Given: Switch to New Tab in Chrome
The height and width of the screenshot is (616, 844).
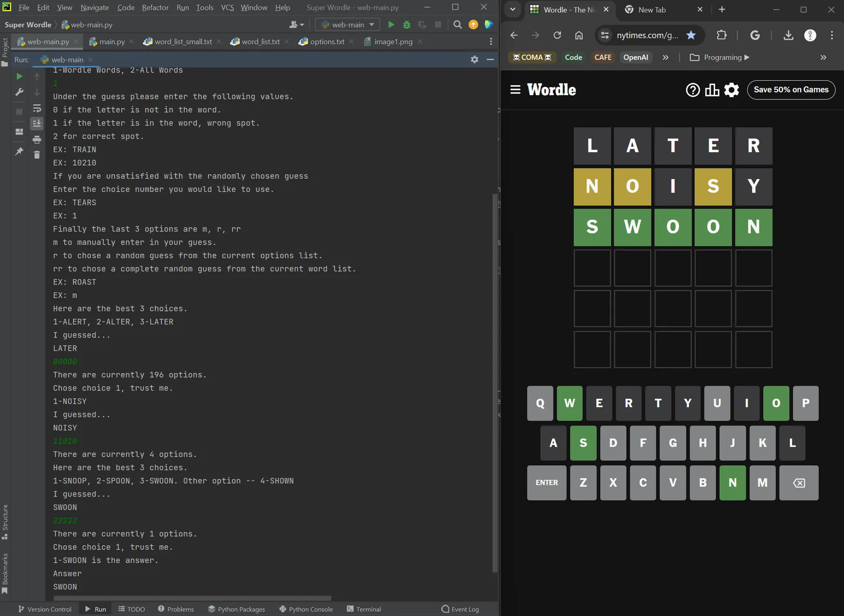Looking at the screenshot, I should [663, 9].
